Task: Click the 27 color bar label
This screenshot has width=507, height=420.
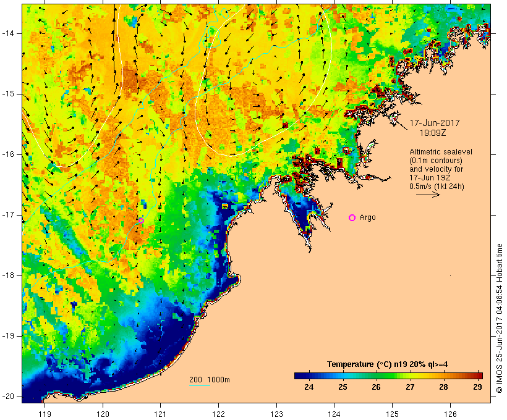Action: 410,387
